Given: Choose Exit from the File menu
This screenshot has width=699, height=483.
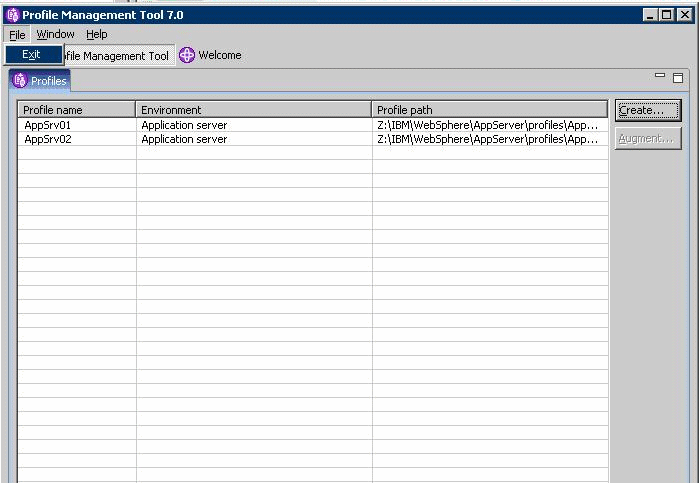Looking at the screenshot, I should tap(31, 55).
